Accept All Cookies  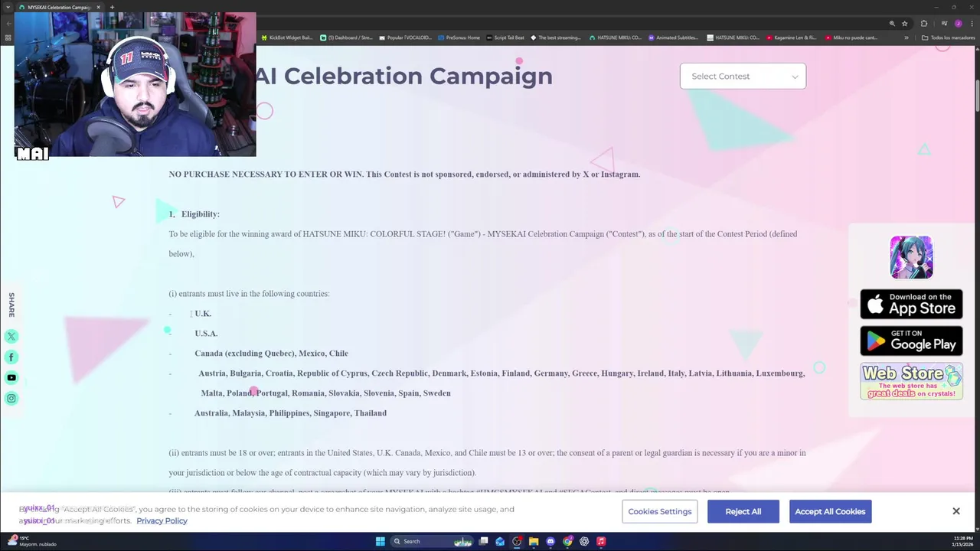[830, 511]
